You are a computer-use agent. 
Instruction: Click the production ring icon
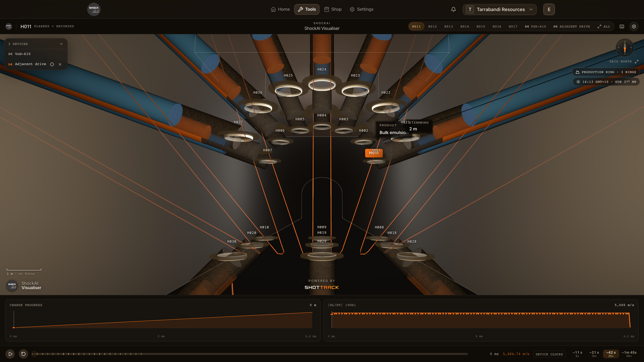coord(577,72)
